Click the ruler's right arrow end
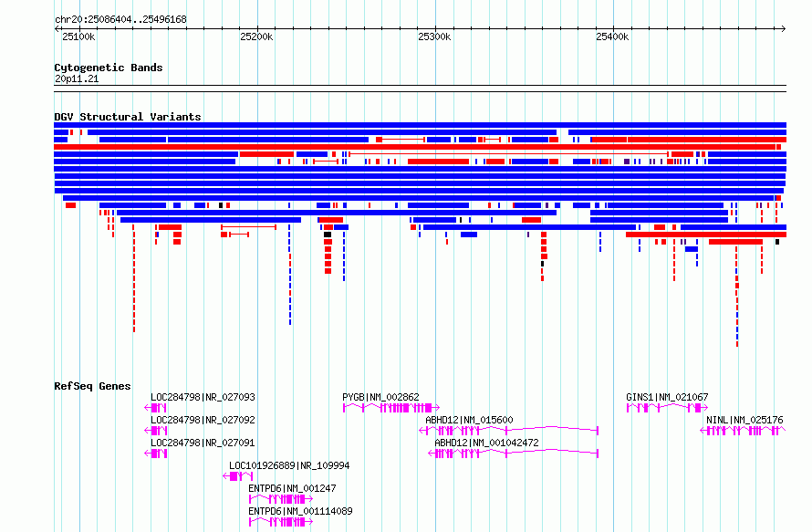812x532 pixels. [x=784, y=28]
